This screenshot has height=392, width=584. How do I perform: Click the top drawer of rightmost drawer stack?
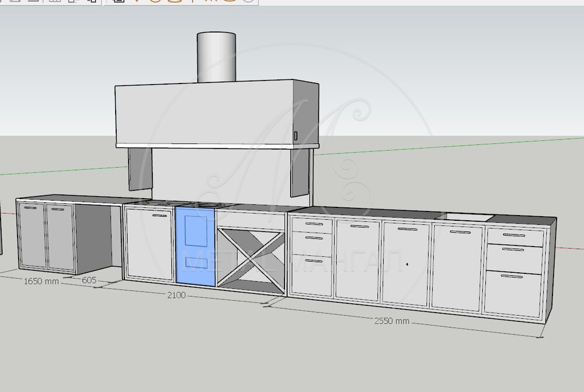[514, 237]
